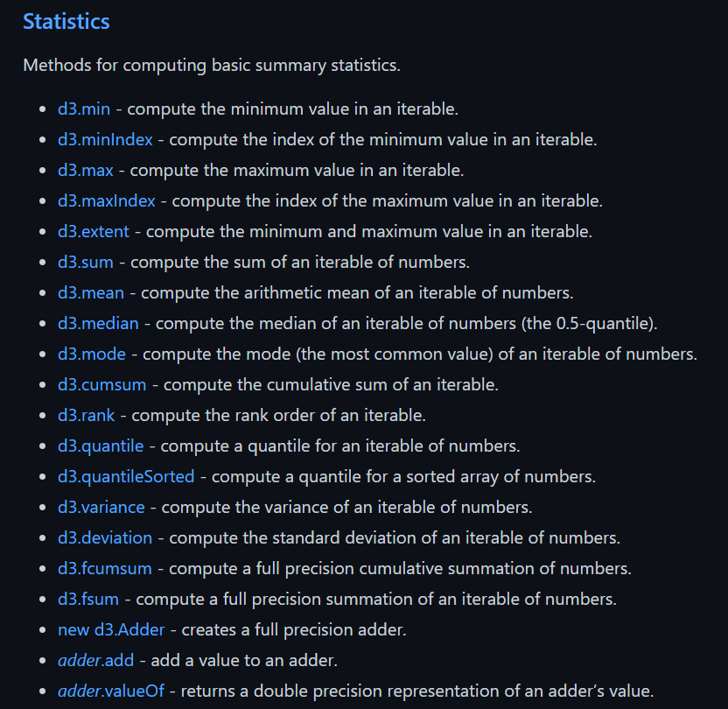The width and height of the screenshot is (728, 709).
Task: Open the d3.deviation documentation link
Action: tap(105, 538)
